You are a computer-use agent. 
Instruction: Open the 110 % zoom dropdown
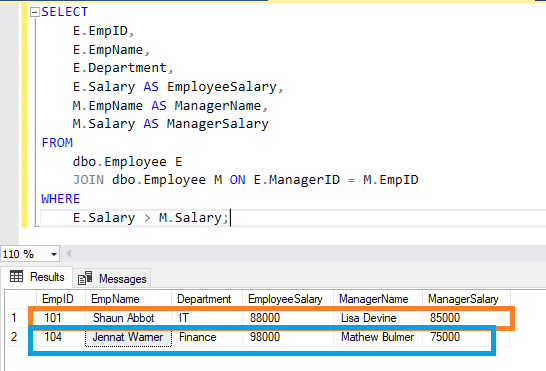54,254
